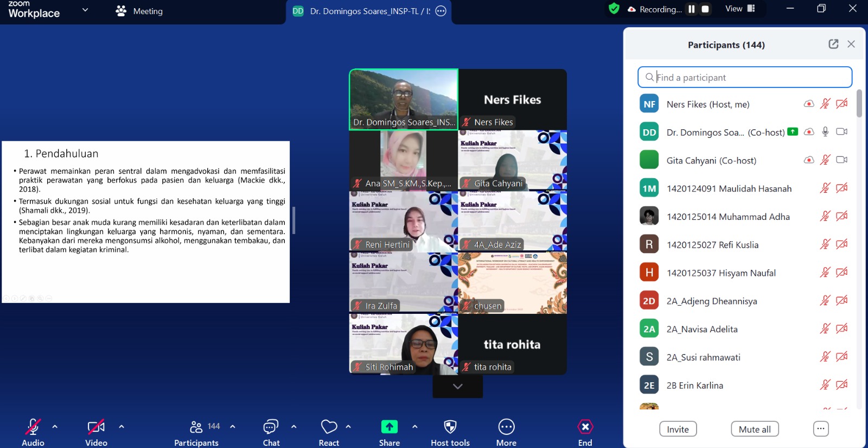Pause the recording
868x448 pixels.
pos(692,9)
